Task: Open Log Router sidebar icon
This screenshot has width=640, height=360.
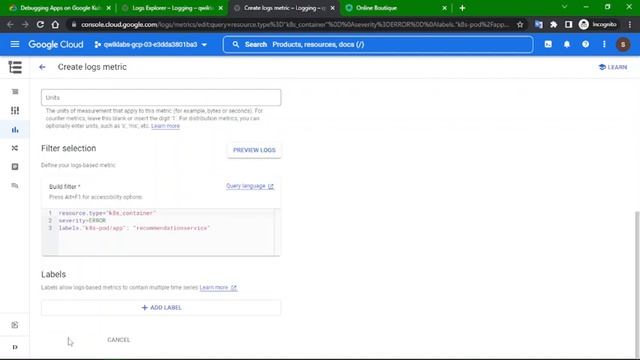Action: [15, 148]
